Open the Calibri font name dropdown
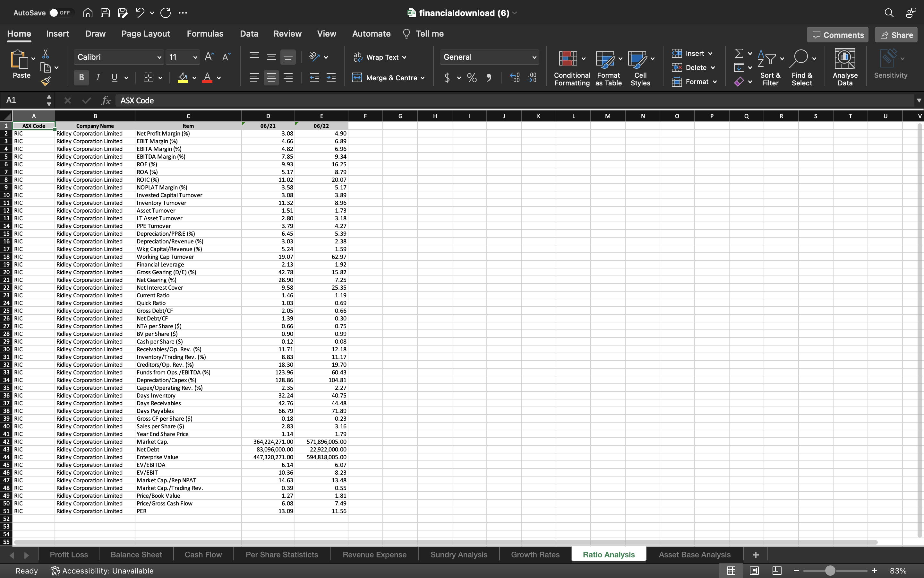924x578 pixels. click(x=159, y=57)
